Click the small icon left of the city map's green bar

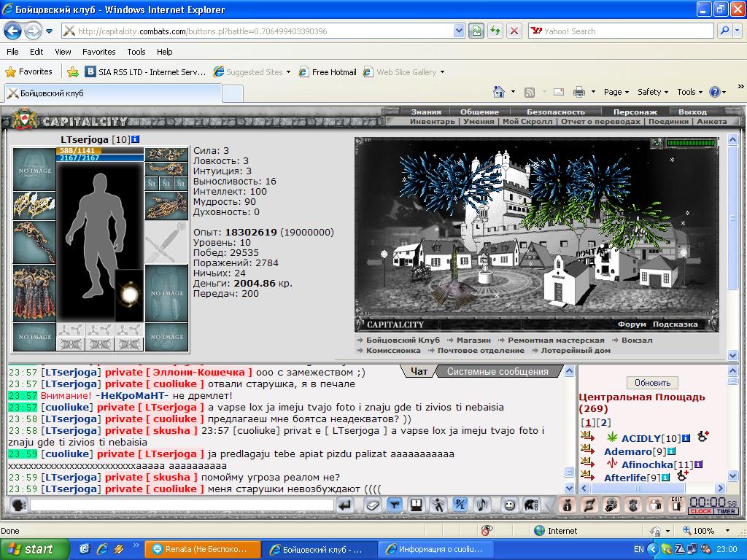657,142
